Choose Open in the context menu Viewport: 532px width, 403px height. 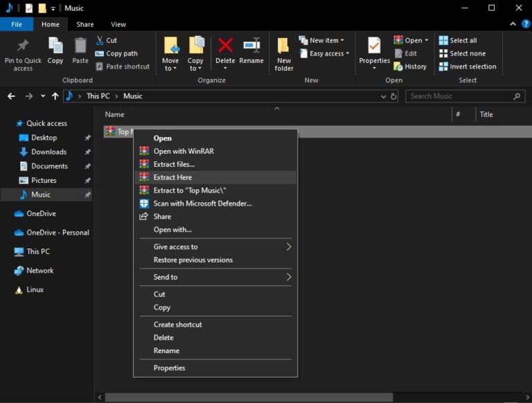215,138
